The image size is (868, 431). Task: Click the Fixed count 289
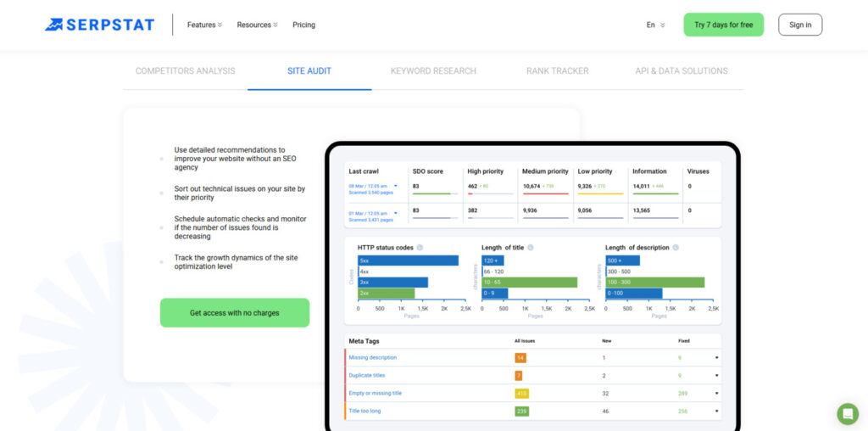pos(682,394)
